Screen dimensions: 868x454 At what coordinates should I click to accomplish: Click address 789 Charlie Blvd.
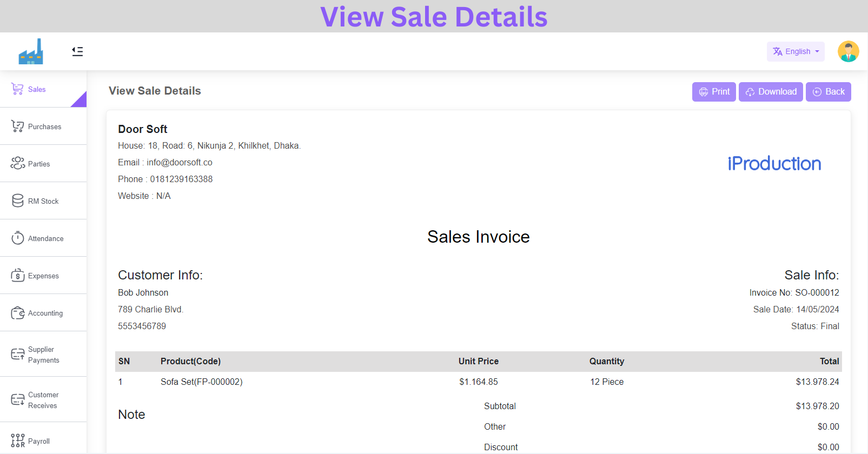coord(151,309)
